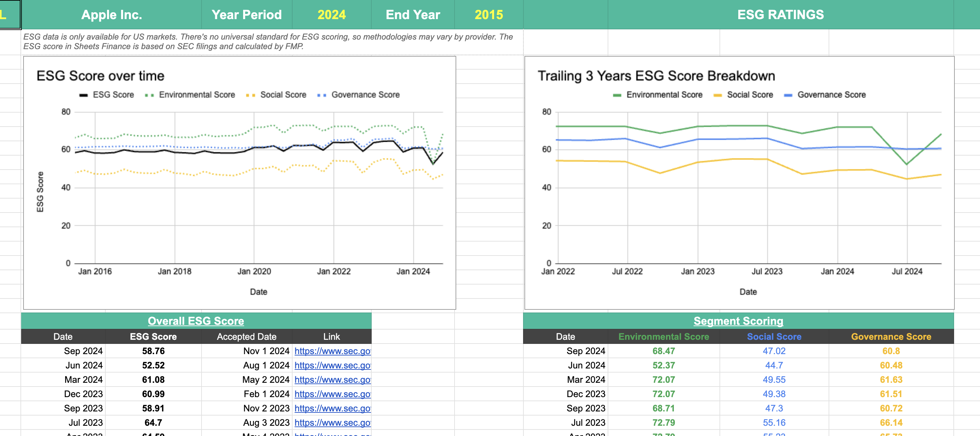
Task: Select governance score 60.48
Action: tap(891, 365)
